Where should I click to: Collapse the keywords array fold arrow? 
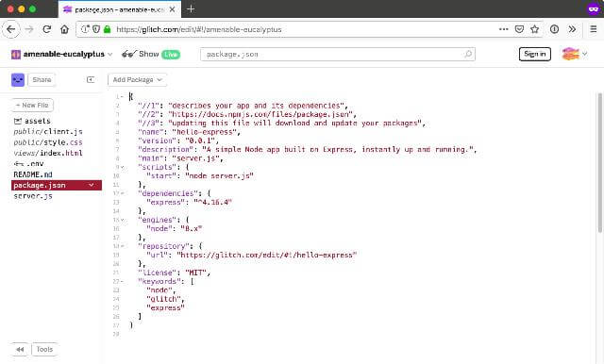tap(122, 281)
